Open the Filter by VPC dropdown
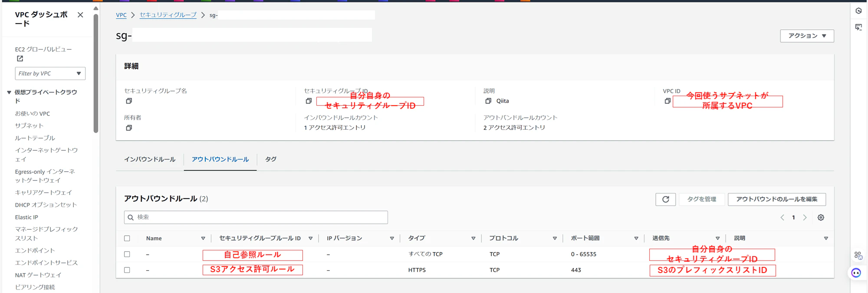The width and height of the screenshot is (868, 293). pos(50,73)
